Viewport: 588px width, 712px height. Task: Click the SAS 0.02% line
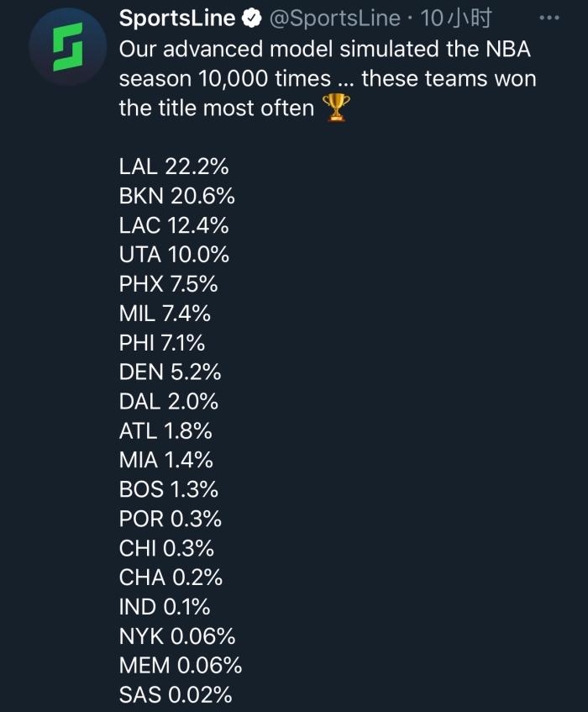(176, 695)
